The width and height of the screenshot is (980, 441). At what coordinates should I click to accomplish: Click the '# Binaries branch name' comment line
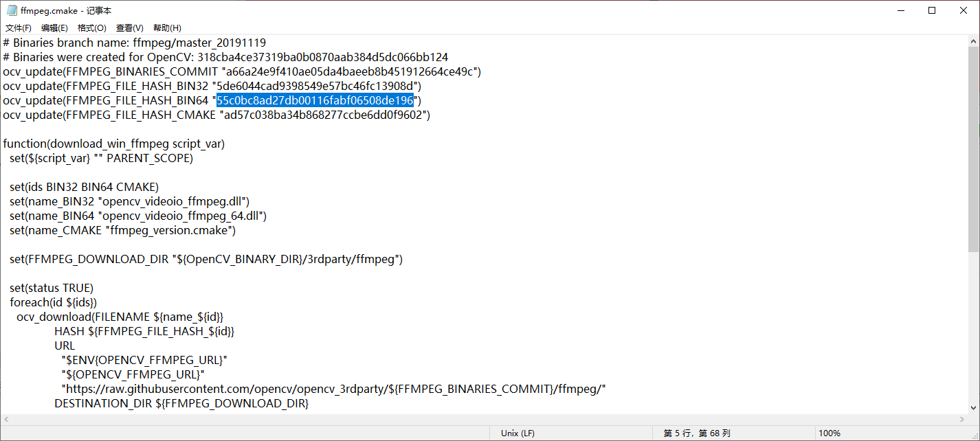(x=134, y=43)
